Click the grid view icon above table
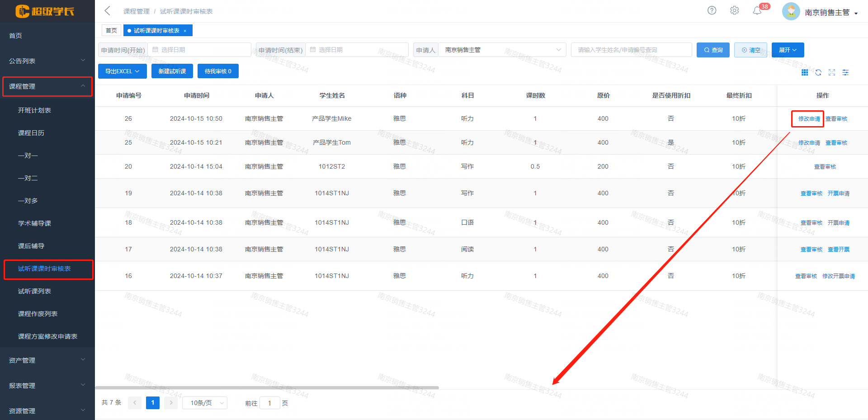868x420 pixels. coord(805,72)
